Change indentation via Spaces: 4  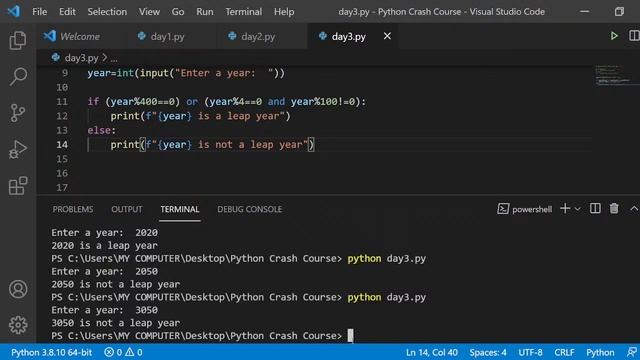[488, 352]
